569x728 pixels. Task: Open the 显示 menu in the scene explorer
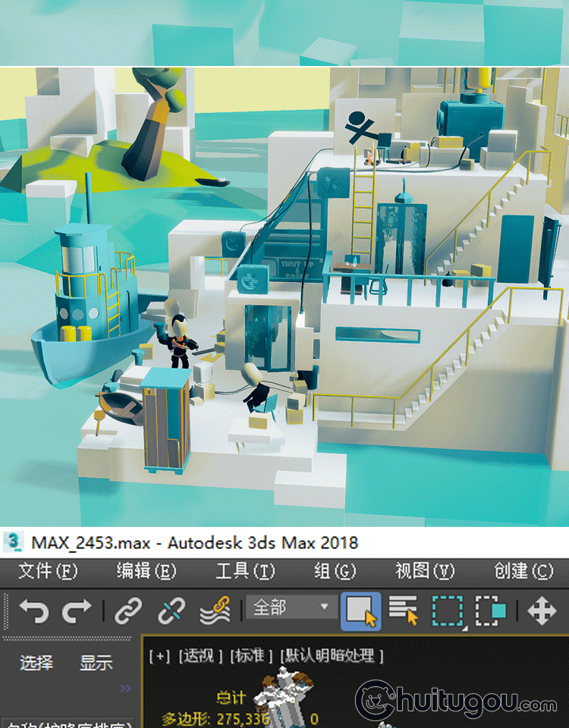[96, 663]
